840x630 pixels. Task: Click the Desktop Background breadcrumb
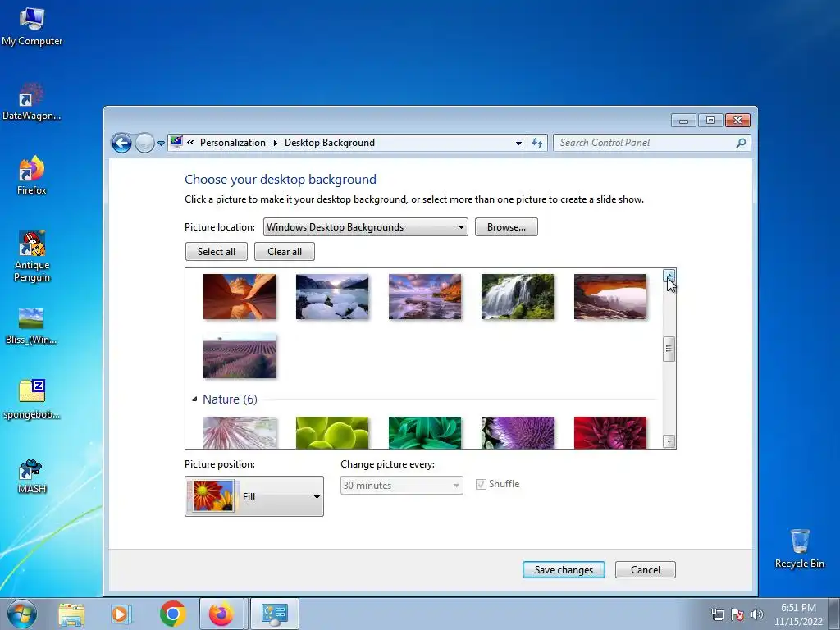click(x=330, y=143)
